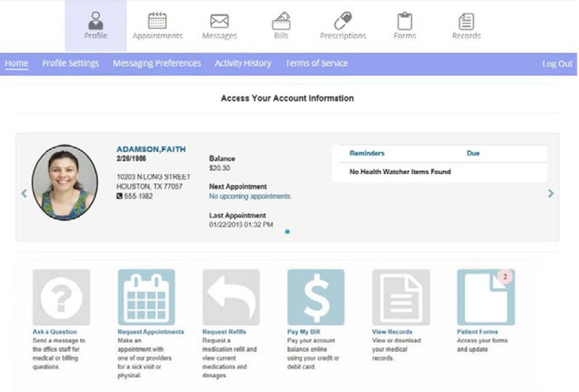Click Faith Adamson's profile photo
The width and height of the screenshot is (579, 392).
65,182
